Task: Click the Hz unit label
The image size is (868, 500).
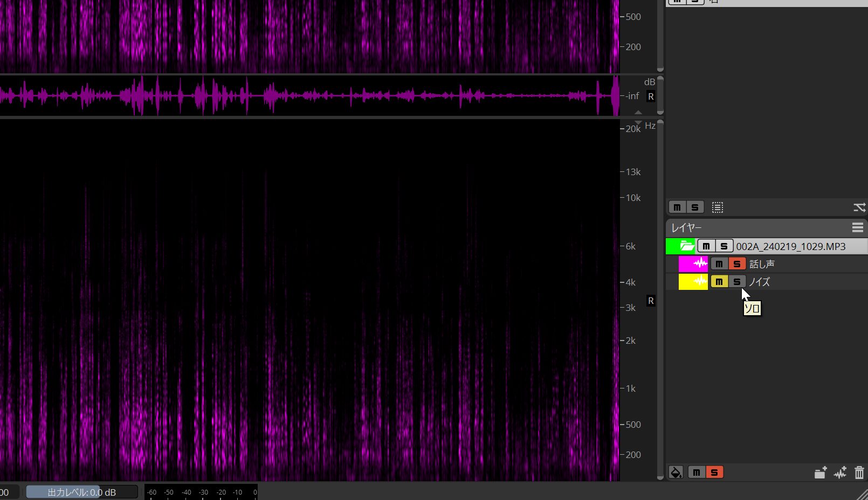Action: coord(650,126)
